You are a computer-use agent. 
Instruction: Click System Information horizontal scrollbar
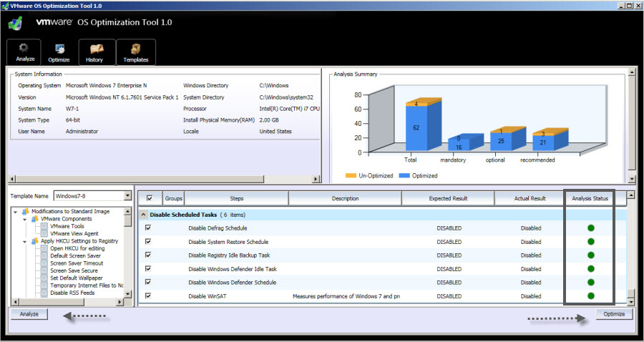(x=140, y=179)
